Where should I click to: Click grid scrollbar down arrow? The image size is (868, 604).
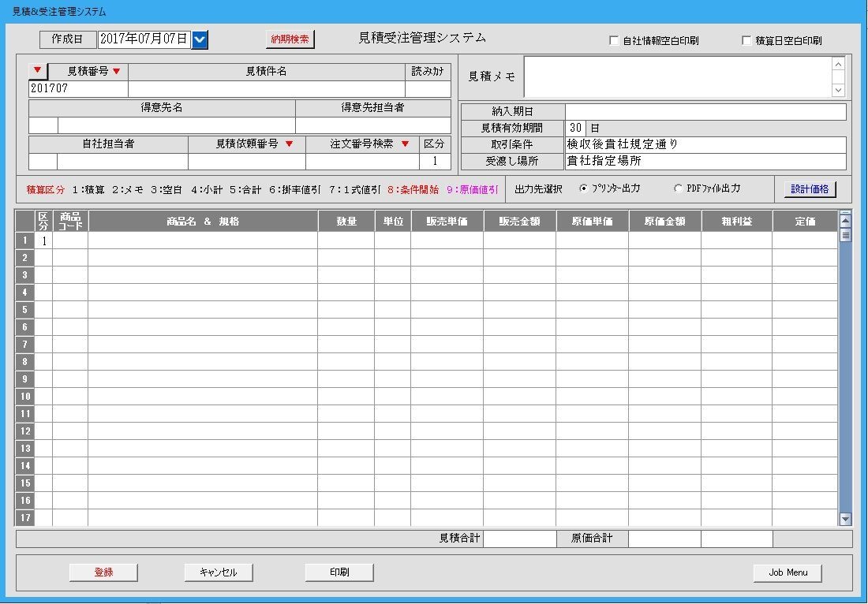(845, 519)
